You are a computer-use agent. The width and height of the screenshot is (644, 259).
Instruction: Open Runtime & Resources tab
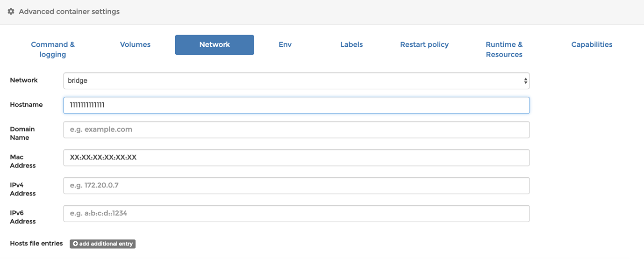tap(504, 50)
